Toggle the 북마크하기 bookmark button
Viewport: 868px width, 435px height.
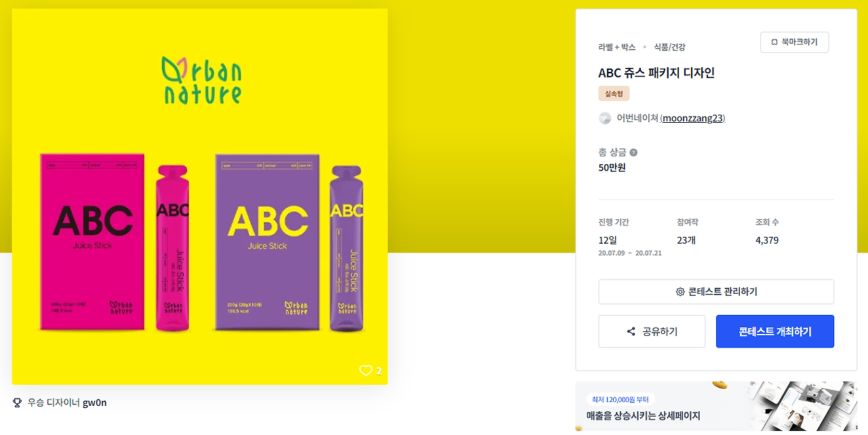pyautogui.click(x=794, y=42)
